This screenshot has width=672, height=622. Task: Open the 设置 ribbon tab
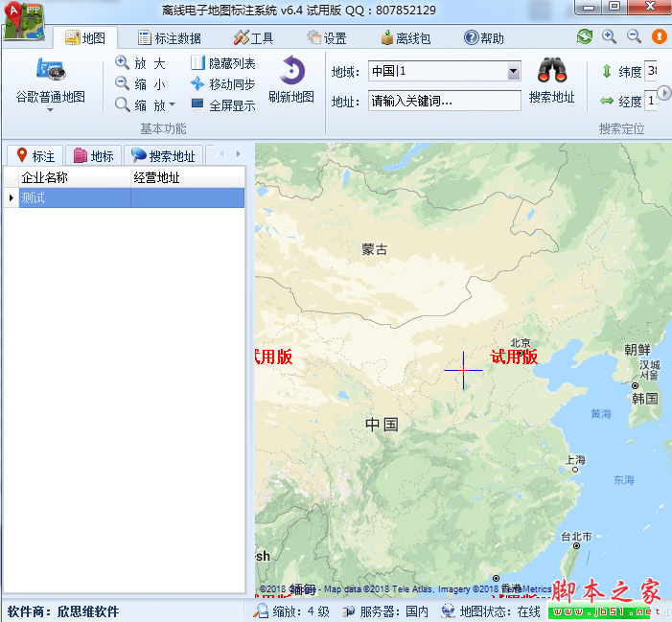click(327, 38)
